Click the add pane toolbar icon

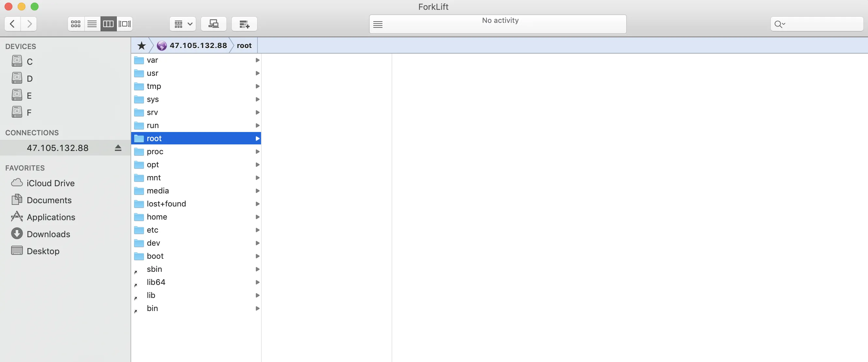point(244,24)
